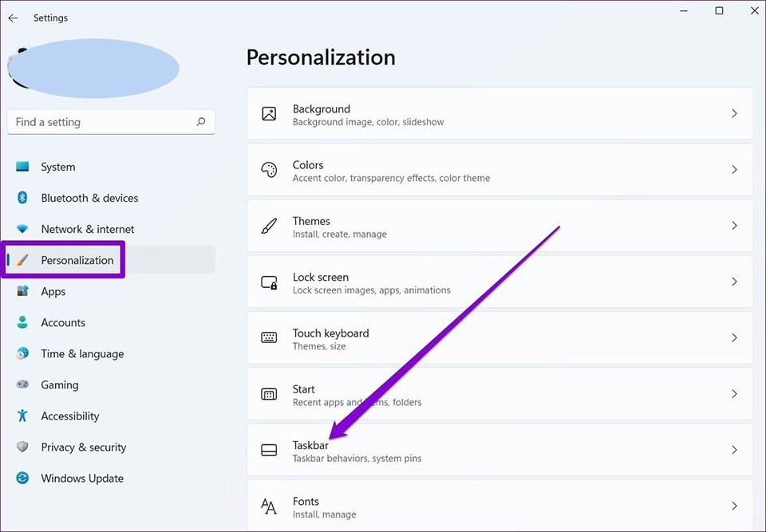Click the Start menu layout icon
The image size is (766, 532).
click(269, 394)
